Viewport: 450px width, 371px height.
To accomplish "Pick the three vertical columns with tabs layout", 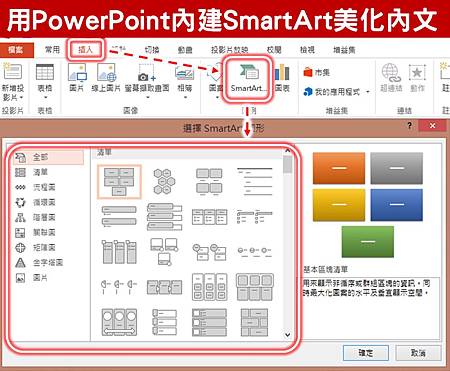I will pyautogui.click(x=119, y=252).
